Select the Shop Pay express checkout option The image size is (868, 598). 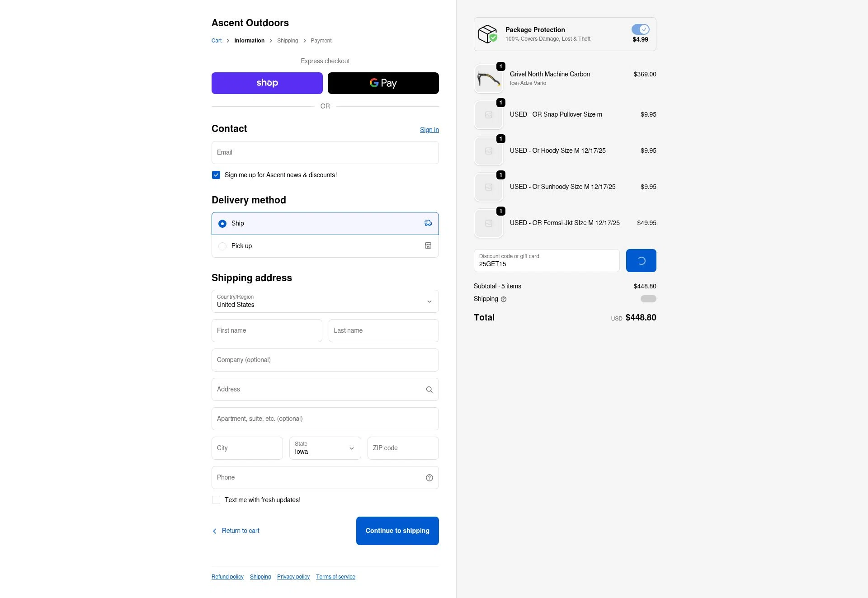click(x=267, y=83)
